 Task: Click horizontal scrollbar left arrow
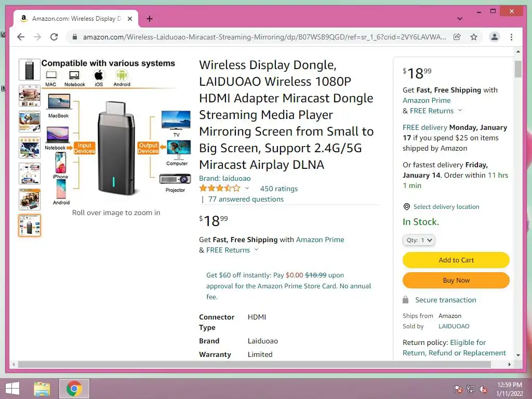click(x=14, y=364)
